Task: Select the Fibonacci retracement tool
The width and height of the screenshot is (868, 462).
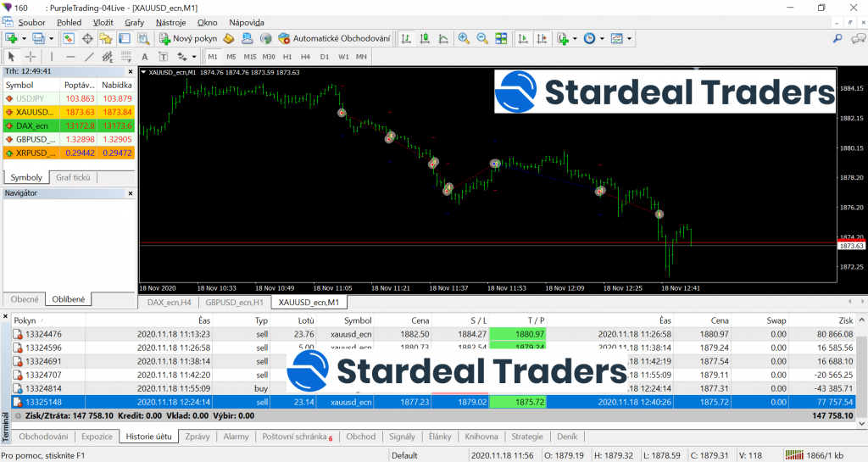Action: tap(126, 57)
